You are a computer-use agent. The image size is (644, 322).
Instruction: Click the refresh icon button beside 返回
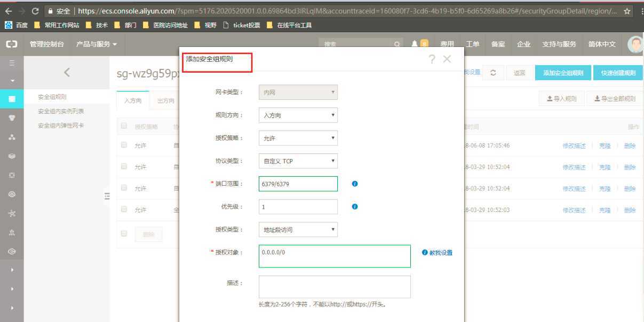[x=493, y=73]
